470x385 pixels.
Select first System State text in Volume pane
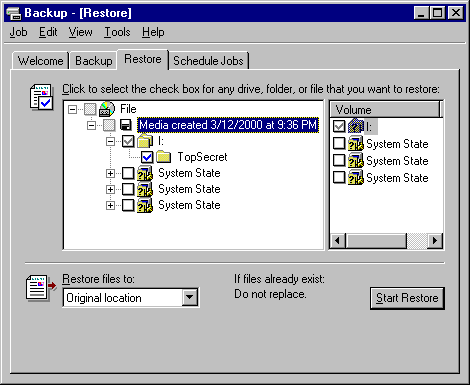click(x=397, y=144)
